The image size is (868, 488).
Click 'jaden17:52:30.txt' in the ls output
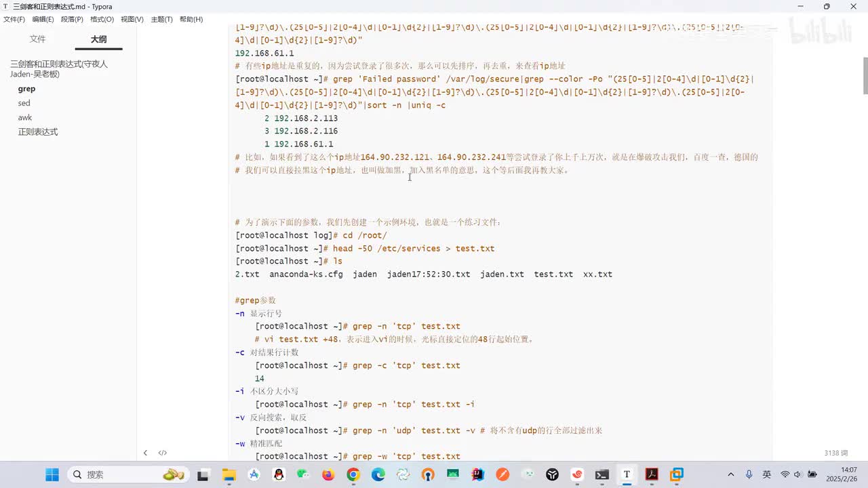click(x=429, y=274)
